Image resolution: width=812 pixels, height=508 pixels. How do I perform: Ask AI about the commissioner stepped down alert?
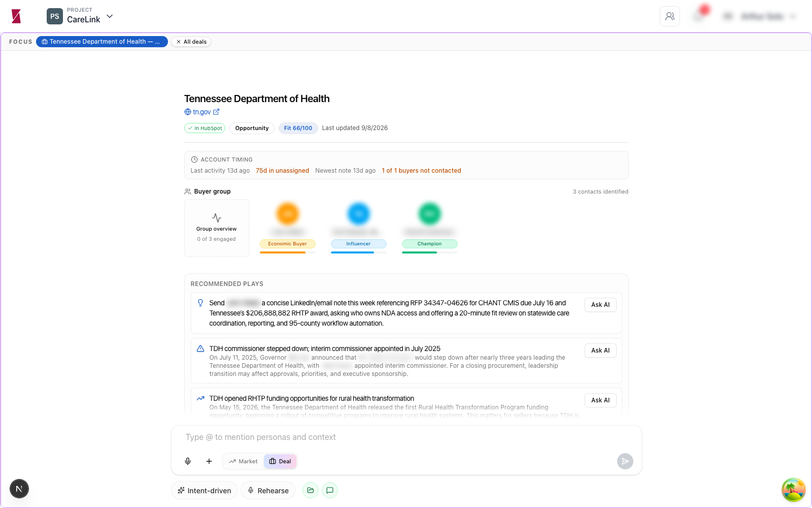600,351
